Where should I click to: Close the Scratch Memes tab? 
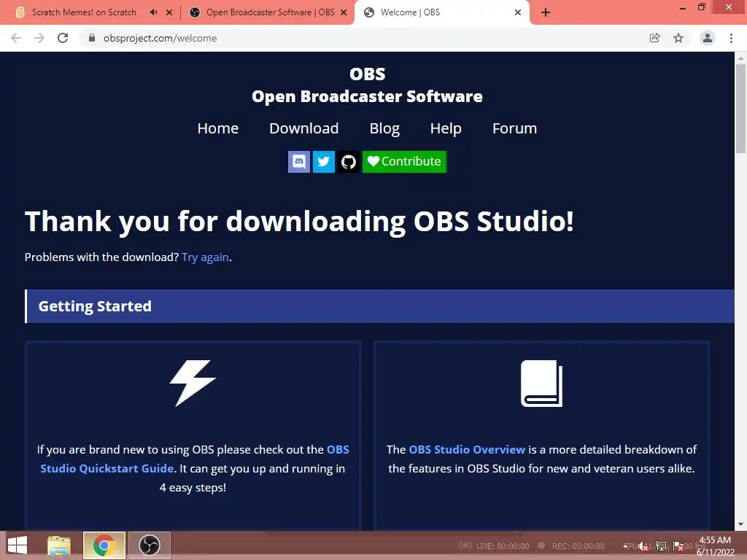click(x=169, y=12)
